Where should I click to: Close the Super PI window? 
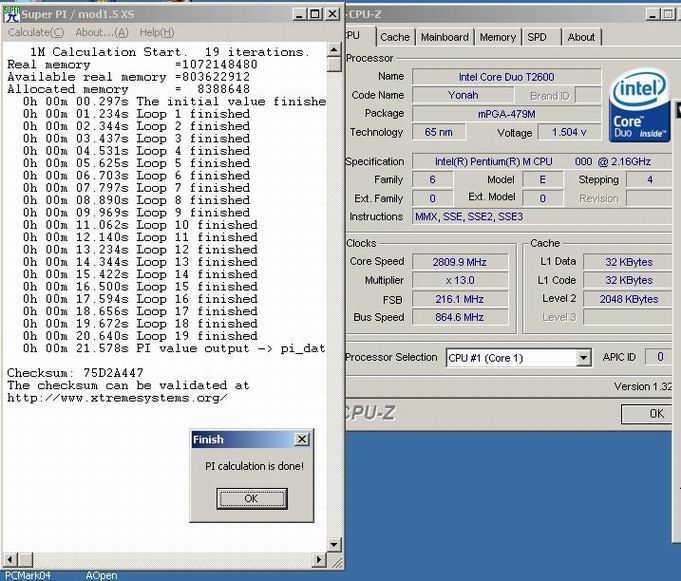(332, 14)
